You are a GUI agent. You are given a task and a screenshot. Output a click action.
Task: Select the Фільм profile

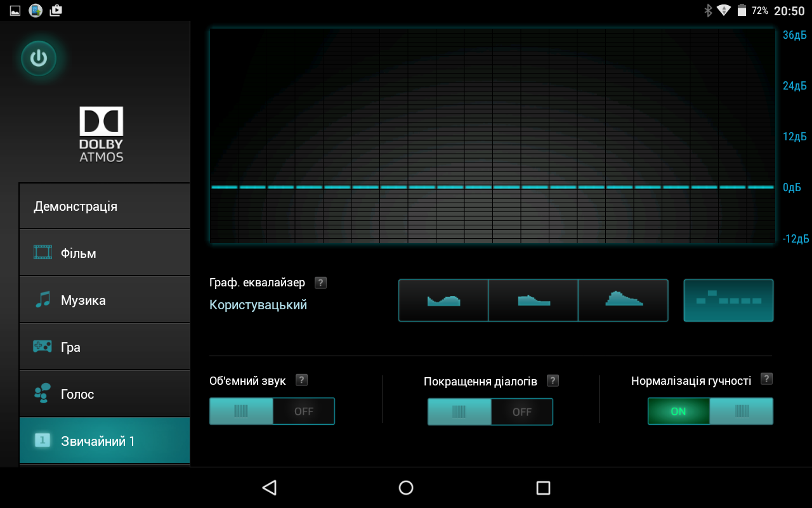pos(105,253)
